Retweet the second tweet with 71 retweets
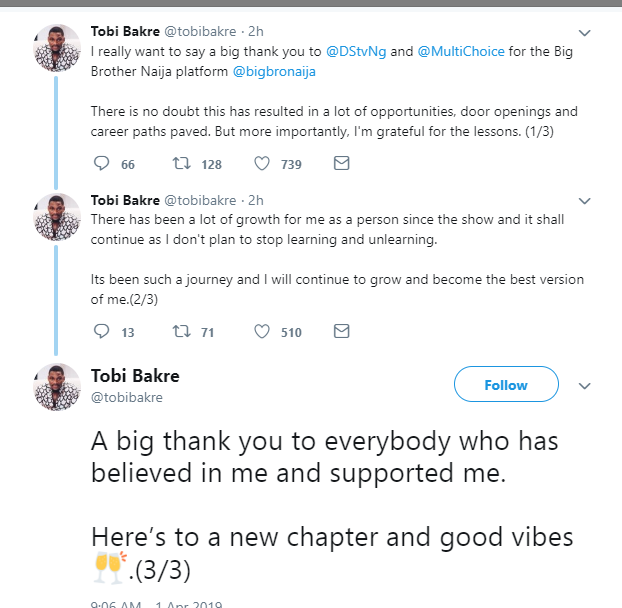Image resolution: width=622 pixels, height=608 pixels. (x=184, y=331)
